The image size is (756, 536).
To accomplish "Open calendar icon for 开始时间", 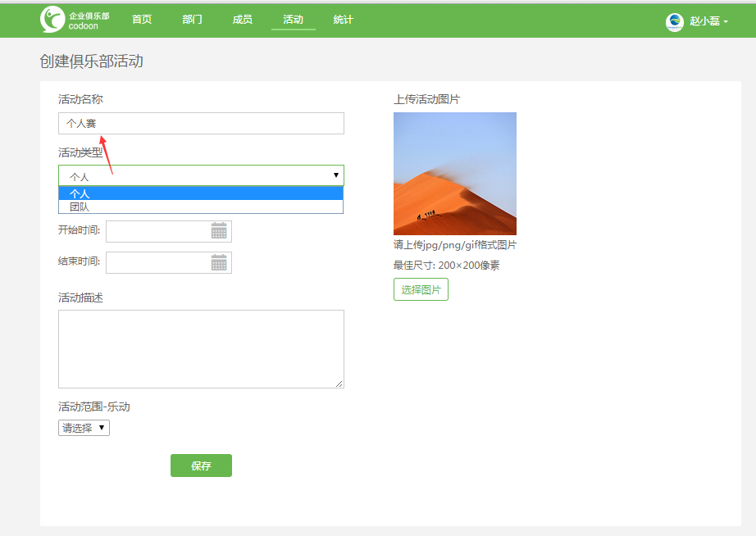I will coord(219,231).
